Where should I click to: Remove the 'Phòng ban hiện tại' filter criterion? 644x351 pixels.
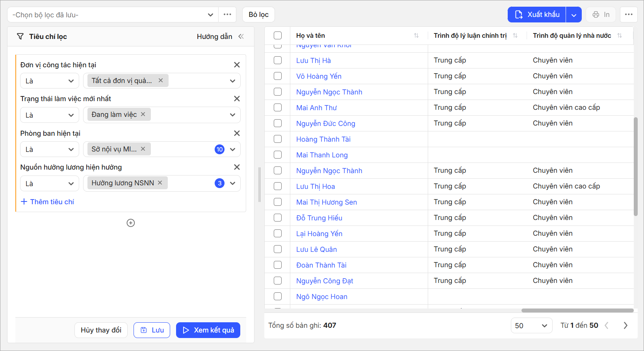pos(237,133)
